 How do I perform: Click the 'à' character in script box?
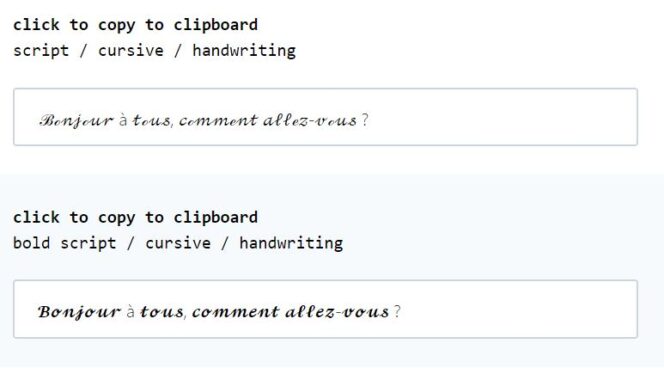[x=123, y=120]
